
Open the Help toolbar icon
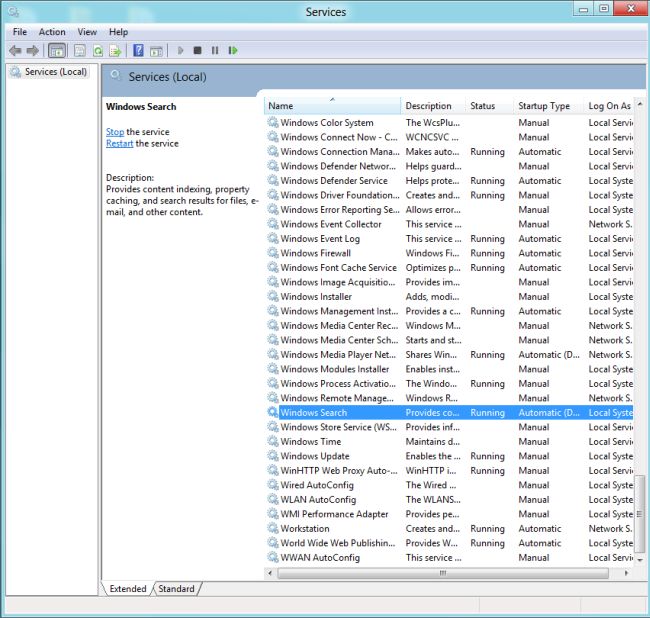pos(138,51)
